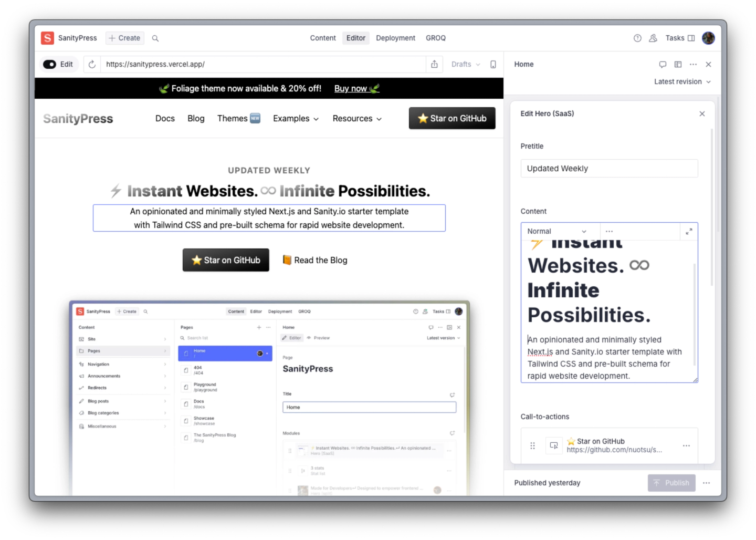Click the user avatar profile picture
The width and height of the screenshot is (756, 540).
708,38
